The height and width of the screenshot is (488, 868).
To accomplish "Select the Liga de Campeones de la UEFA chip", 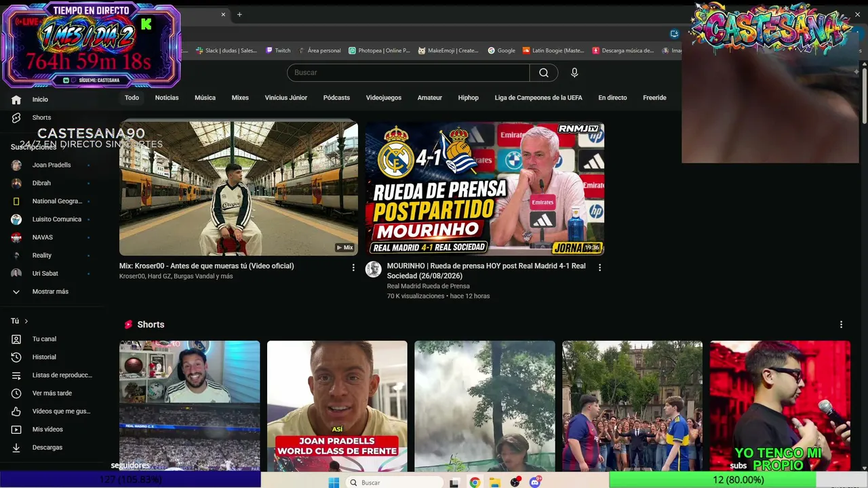I will pos(538,98).
